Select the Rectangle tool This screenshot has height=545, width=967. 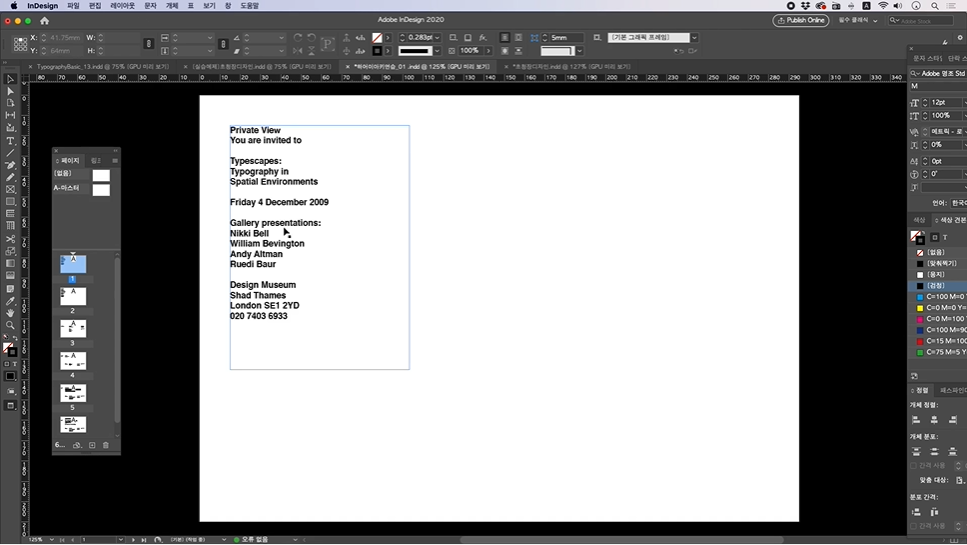click(10, 202)
